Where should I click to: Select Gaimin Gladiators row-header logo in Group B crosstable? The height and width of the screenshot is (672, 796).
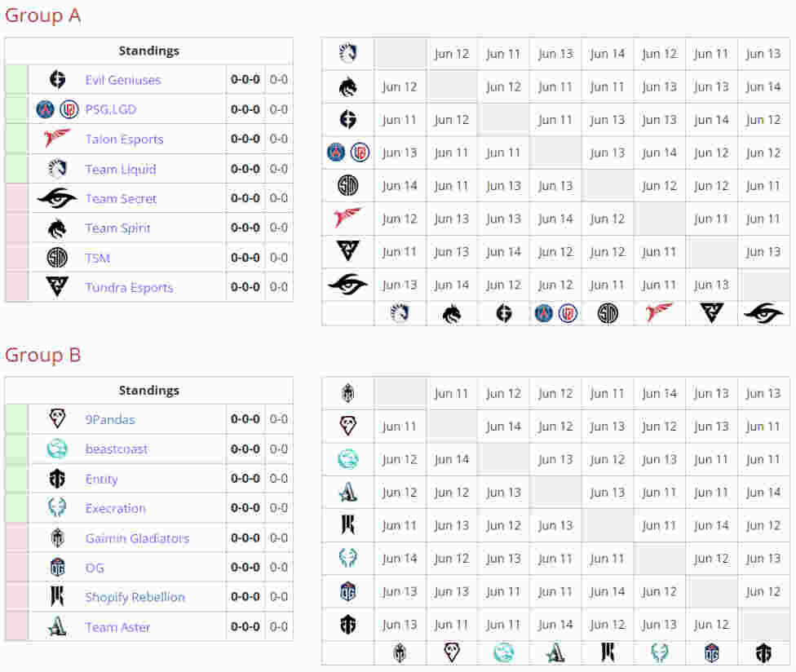point(347,393)
